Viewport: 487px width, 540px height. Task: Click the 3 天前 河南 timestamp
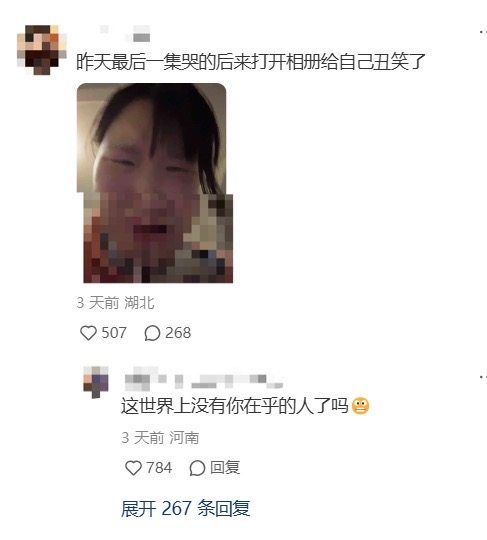(x=160, y=438)
